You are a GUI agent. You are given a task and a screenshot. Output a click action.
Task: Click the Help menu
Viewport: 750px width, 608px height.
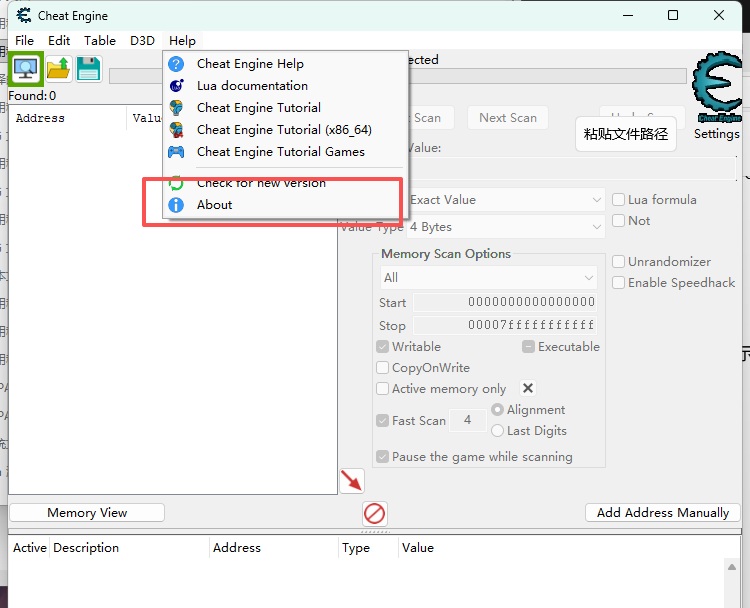click(182, 41)
